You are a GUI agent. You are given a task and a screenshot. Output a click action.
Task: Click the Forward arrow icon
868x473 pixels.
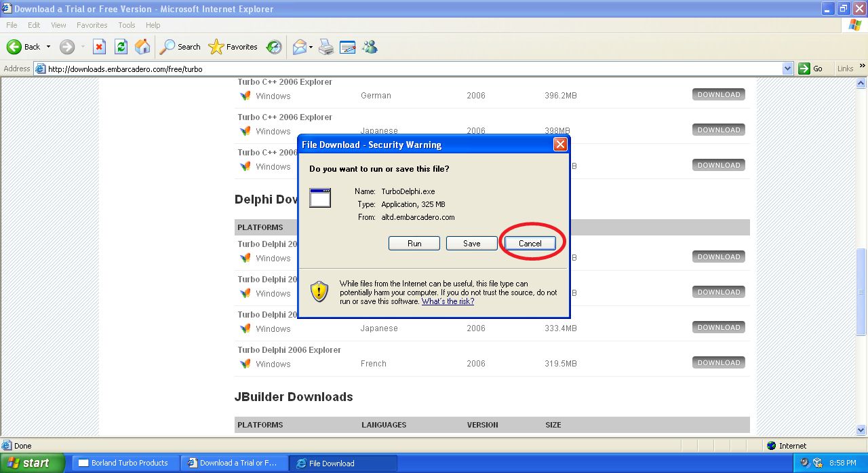point(66,47)
